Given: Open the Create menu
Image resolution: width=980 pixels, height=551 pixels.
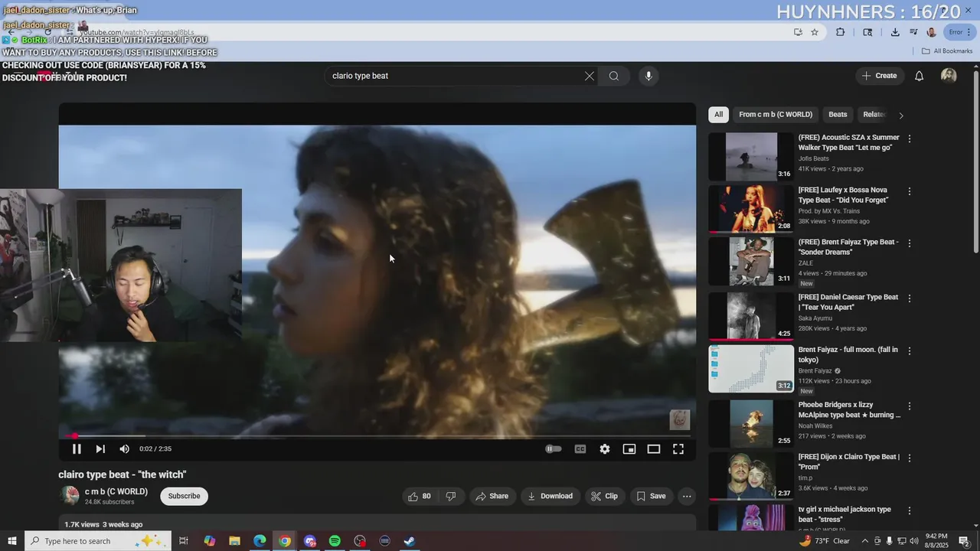Looking at the screenshot, I should tap(879, 76).
